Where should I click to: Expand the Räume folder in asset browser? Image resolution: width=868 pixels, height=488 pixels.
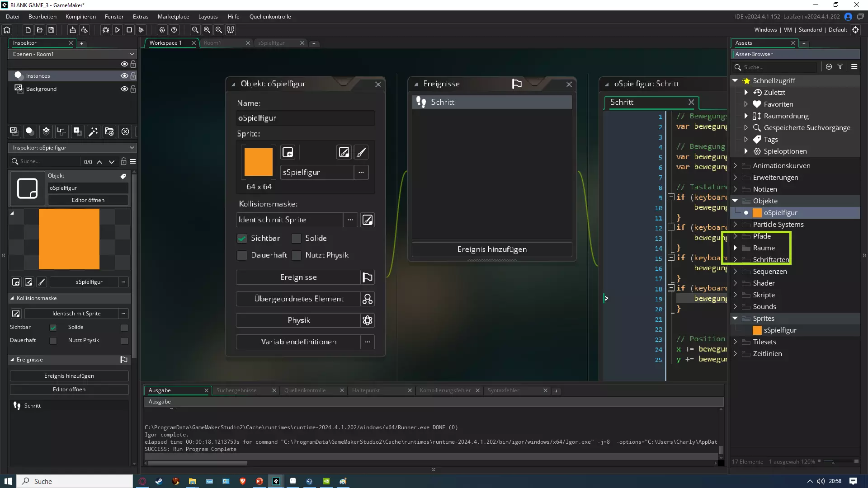tap(735, 248)
